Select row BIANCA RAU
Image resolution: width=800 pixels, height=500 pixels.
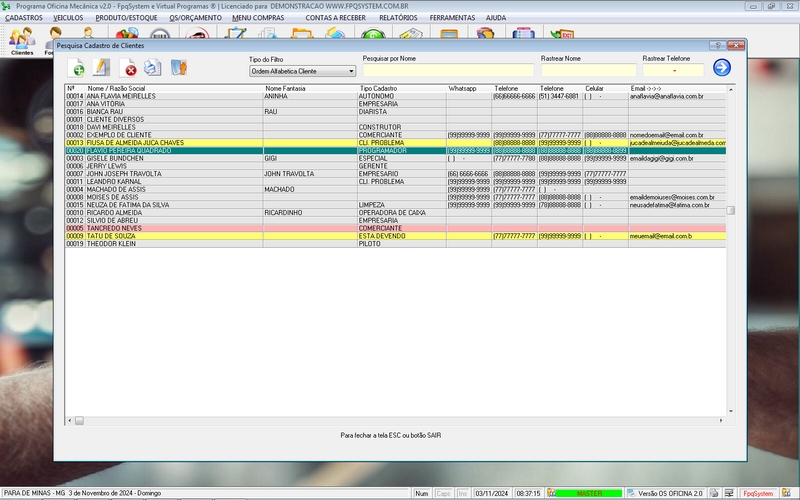point(395,112)
